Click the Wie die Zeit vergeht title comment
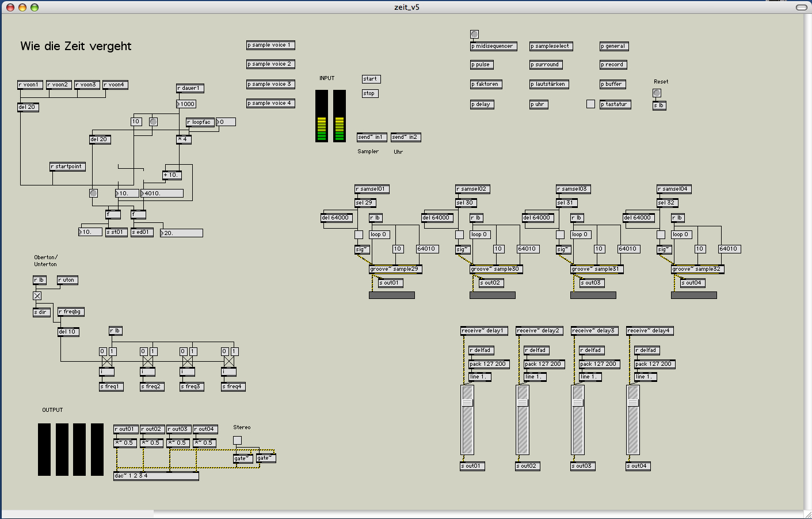Viewport: 812px width, 519px height. click(x=76, y=46)
